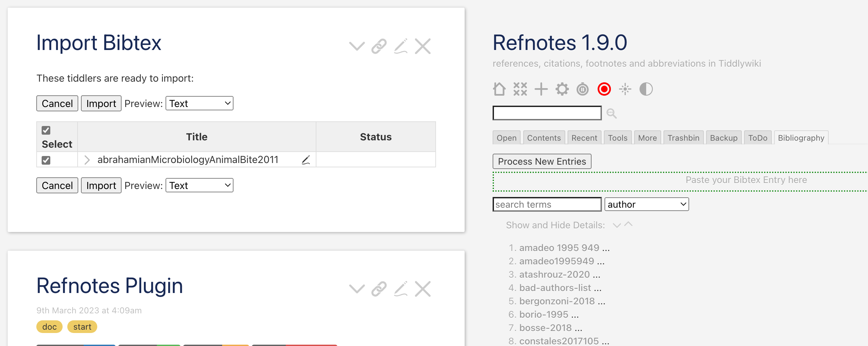The image size is (868, 346).
Task: Close the Import Bibtex tiddler
Action: click(423, 46)
